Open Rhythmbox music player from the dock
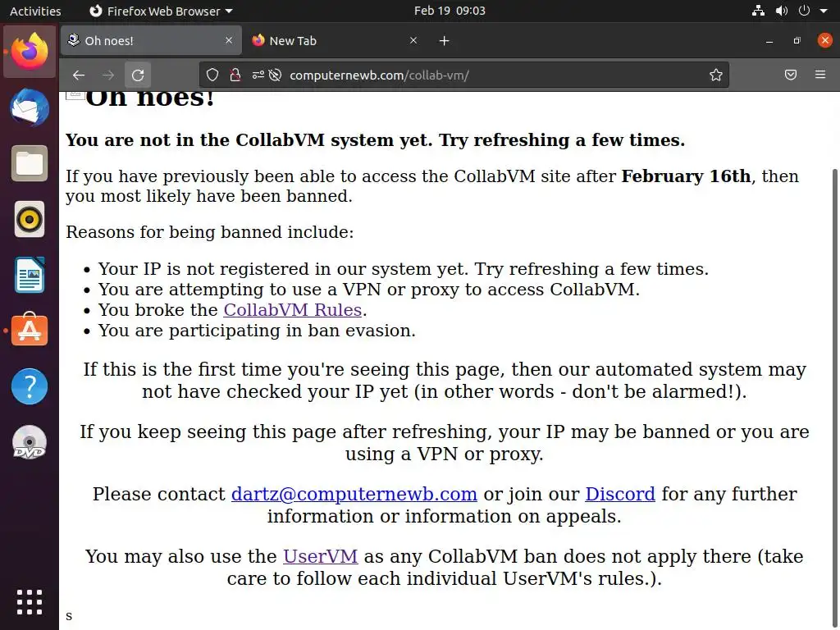The width and height of the screenshot is (840, 630). pyautogui.click(x=30, y=219)
